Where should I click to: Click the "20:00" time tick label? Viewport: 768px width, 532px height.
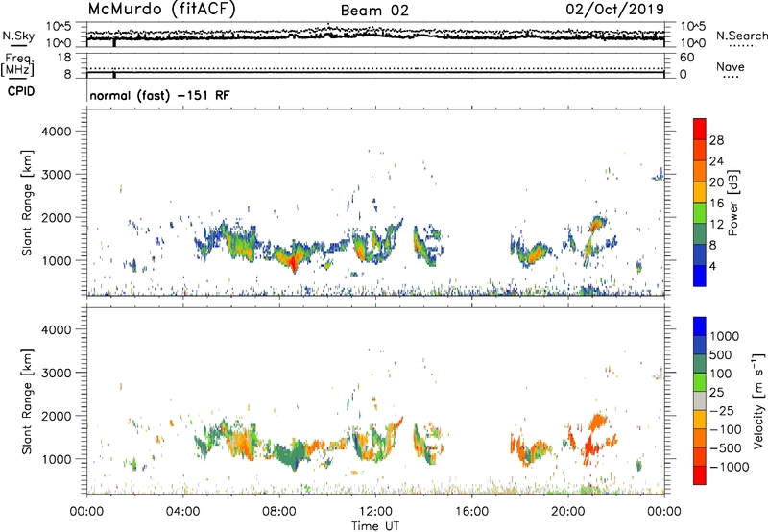567,512
